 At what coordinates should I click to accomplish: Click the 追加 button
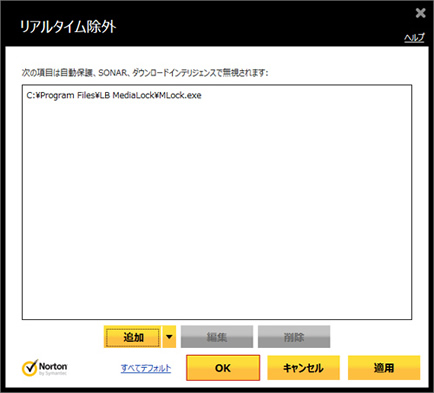click(133, 337)
